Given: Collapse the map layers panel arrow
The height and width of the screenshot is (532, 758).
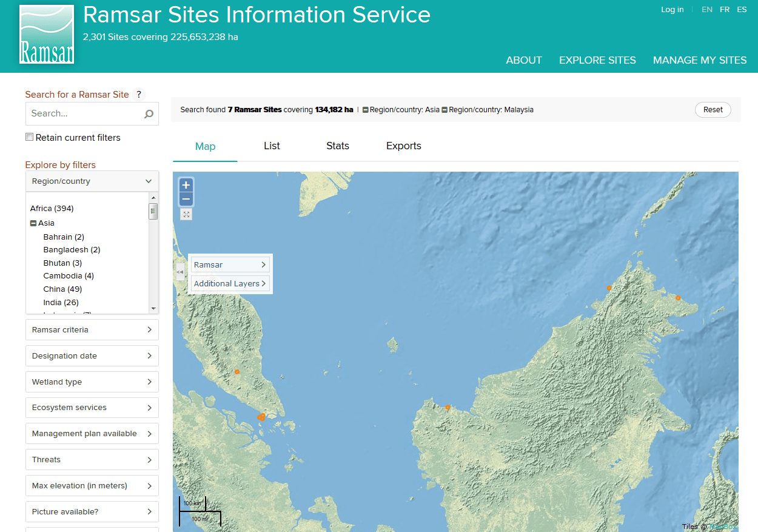Looking at the screenshot, I should (x=180, y=273).
